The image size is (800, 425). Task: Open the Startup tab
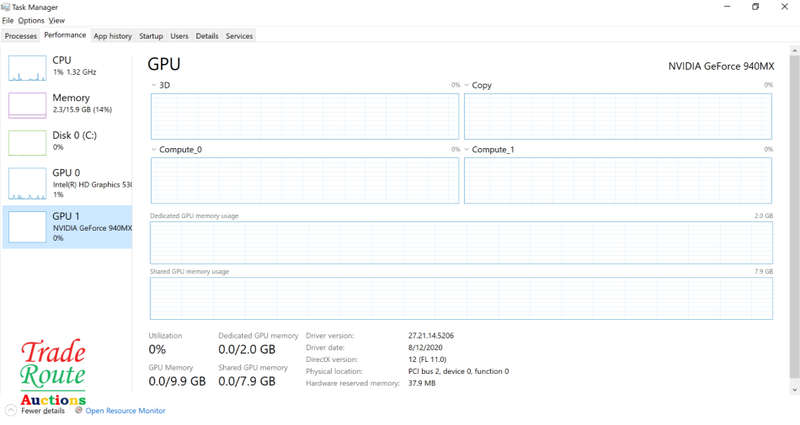point(151,36)
